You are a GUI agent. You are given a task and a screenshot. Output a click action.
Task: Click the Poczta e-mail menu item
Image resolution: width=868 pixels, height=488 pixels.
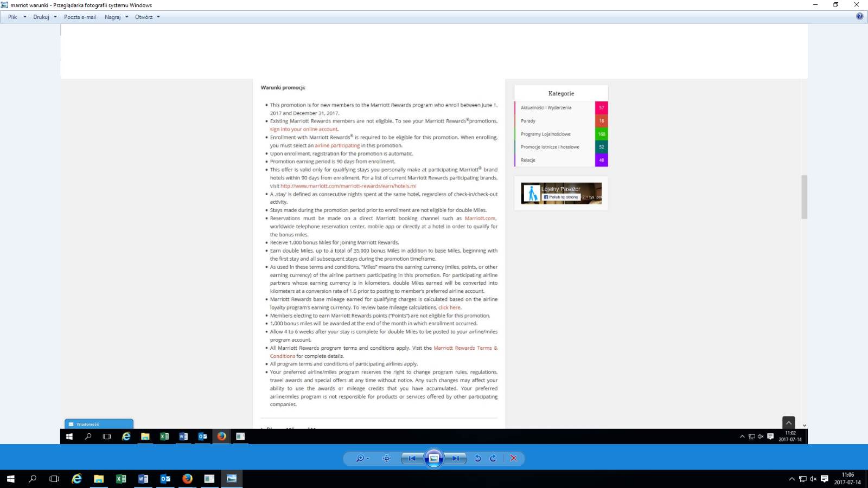(x=80, y=17)
